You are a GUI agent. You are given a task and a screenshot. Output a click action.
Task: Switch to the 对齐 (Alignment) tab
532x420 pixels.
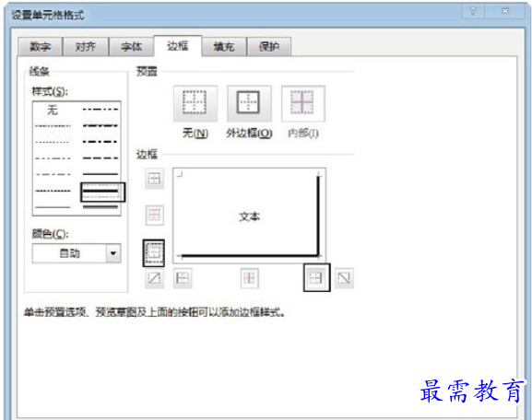(86, 46)
